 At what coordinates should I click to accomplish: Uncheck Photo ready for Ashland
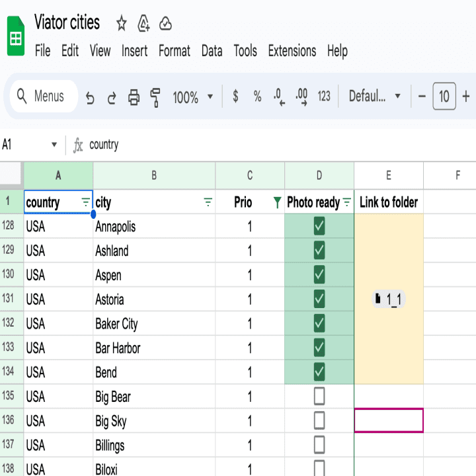(x=319, y=250)
